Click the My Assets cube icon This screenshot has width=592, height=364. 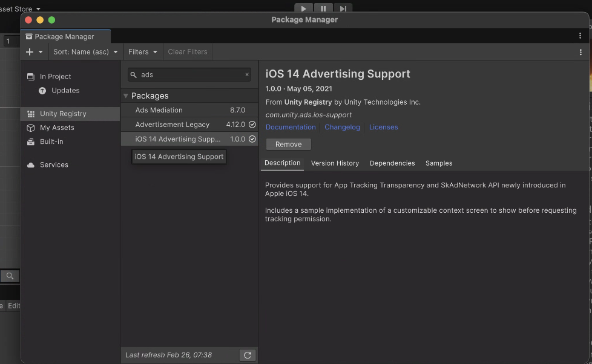pos(31,128)
